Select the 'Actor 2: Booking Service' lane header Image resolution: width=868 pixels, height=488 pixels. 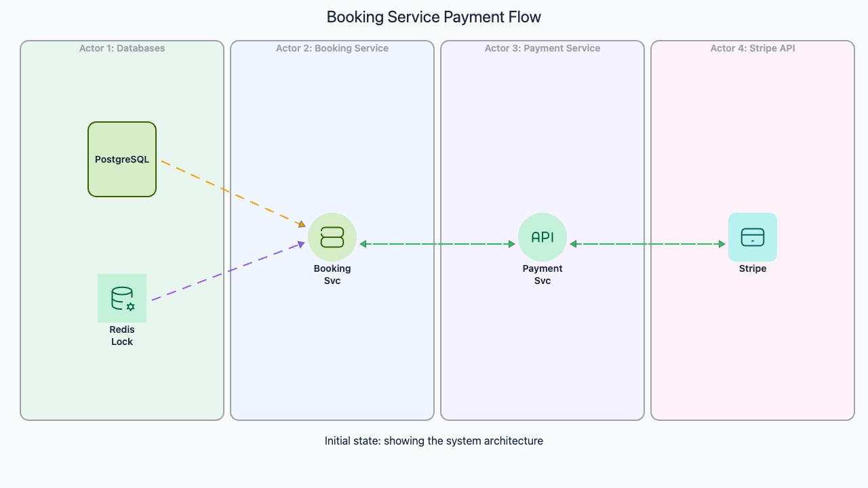click(332, 48)
